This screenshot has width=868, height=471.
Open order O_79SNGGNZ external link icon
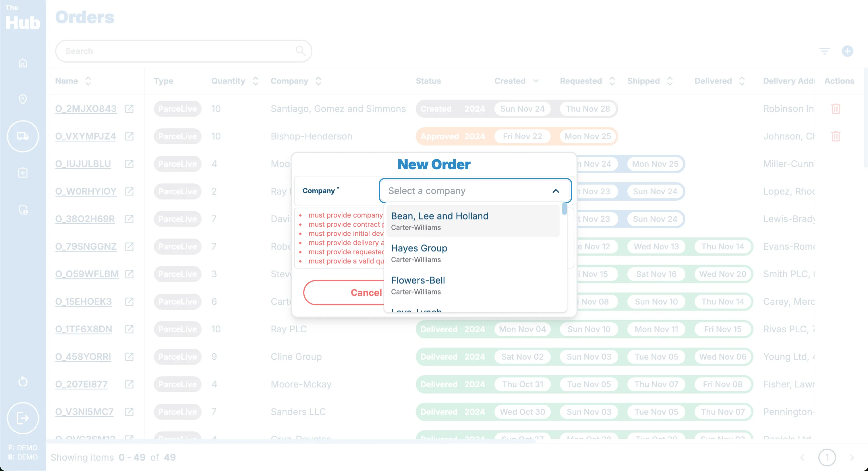(129, 247)
